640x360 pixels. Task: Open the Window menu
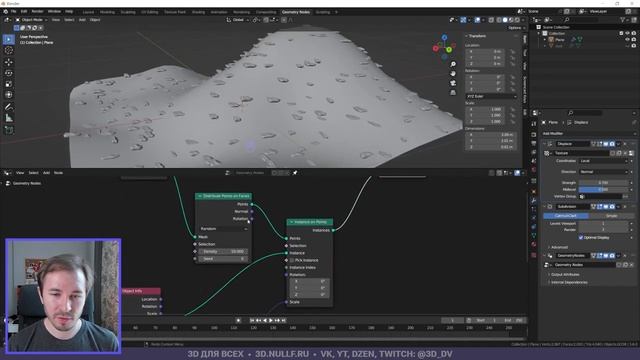pyautogui.click(x=54, y=11)
